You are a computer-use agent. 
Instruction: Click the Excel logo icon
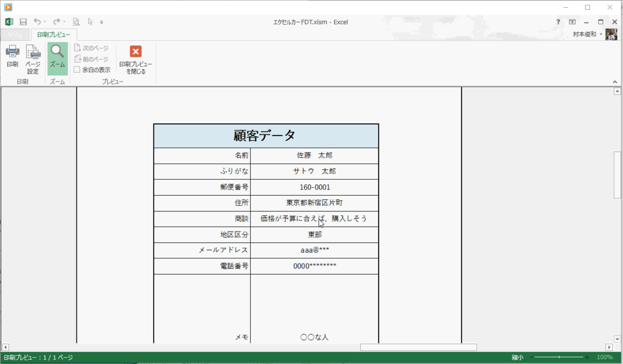tap(9, 22)
